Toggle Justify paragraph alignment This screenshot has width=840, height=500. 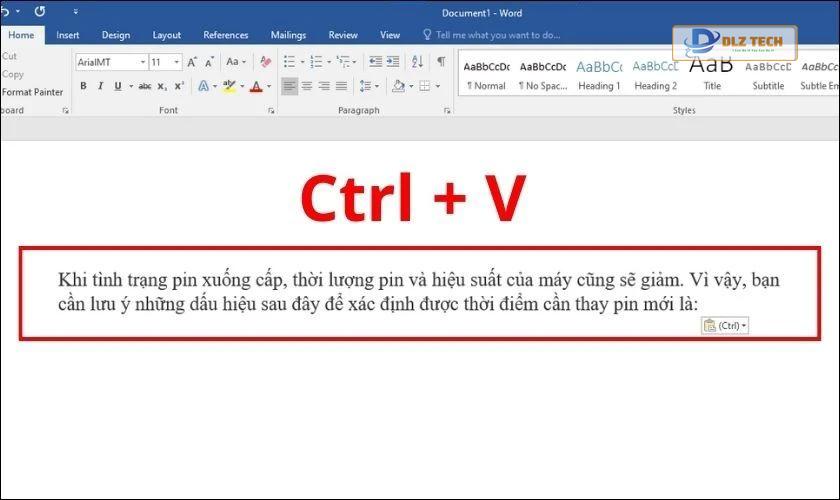coord(341,86)
